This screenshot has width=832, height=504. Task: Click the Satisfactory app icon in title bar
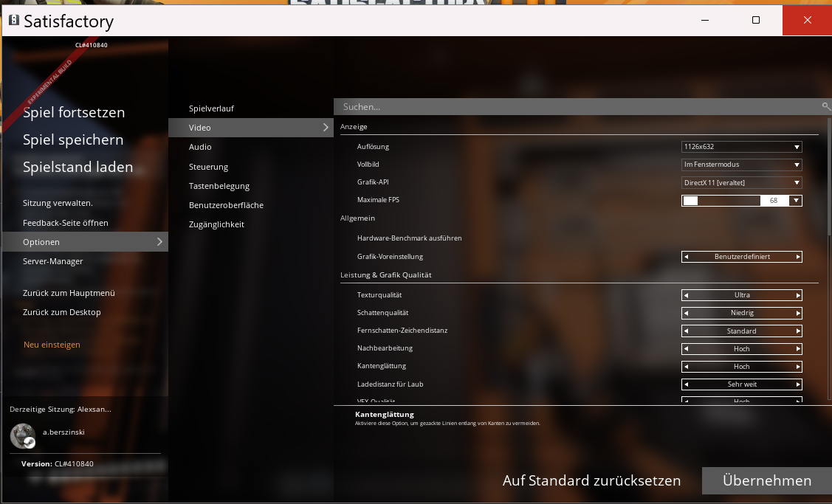[x=14, y=20]
